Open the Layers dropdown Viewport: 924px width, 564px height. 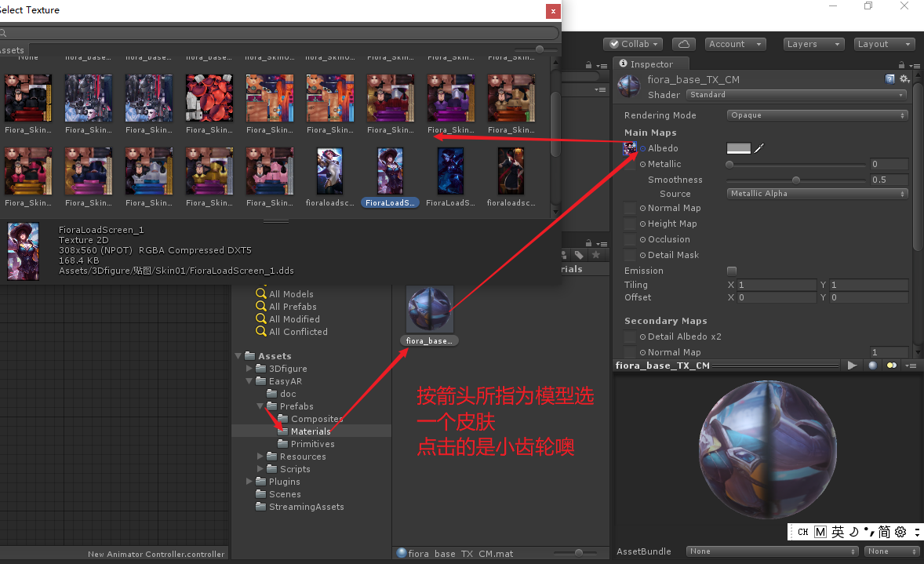point(813,44)
